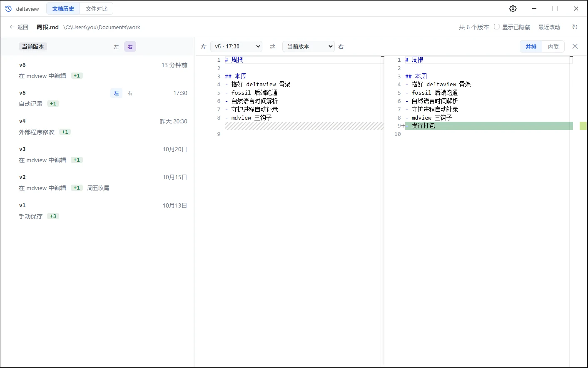Minimize the deltaview window
The image size is (588, 368).
pyautogui.click(x=534, y=9)
